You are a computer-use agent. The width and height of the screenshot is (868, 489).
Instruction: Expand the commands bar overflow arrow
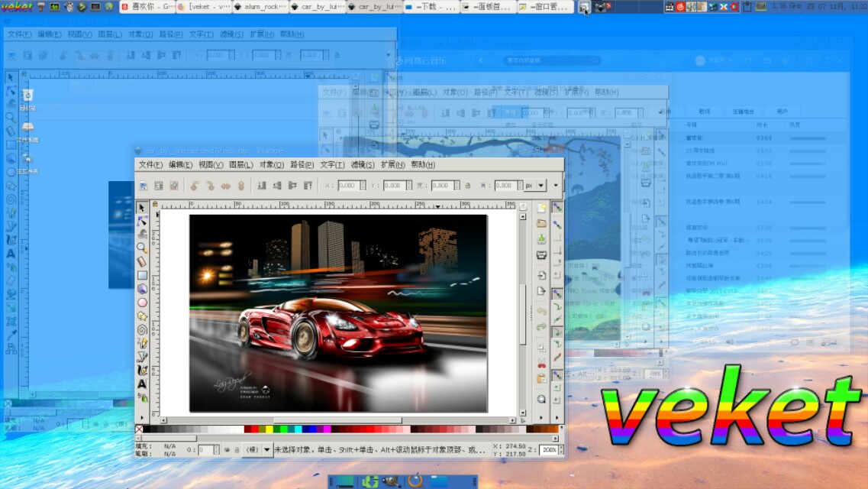pos(541,418)
